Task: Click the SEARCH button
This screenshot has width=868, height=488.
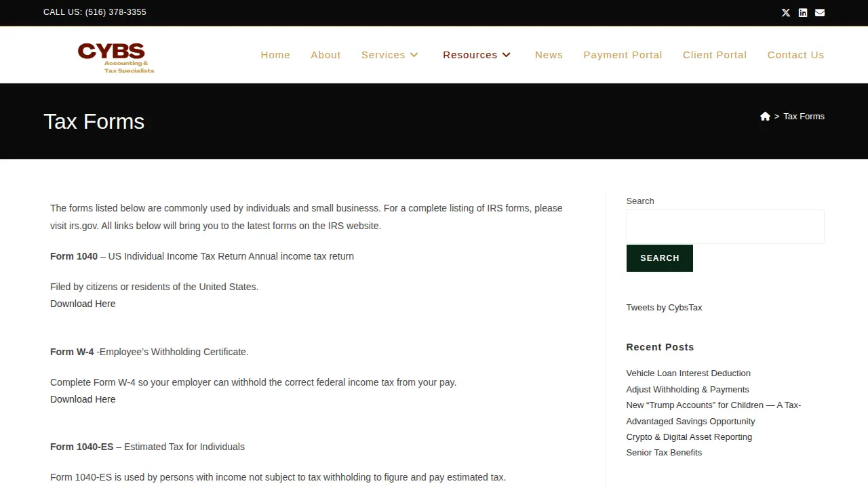Action: click(x=660, y=258)
